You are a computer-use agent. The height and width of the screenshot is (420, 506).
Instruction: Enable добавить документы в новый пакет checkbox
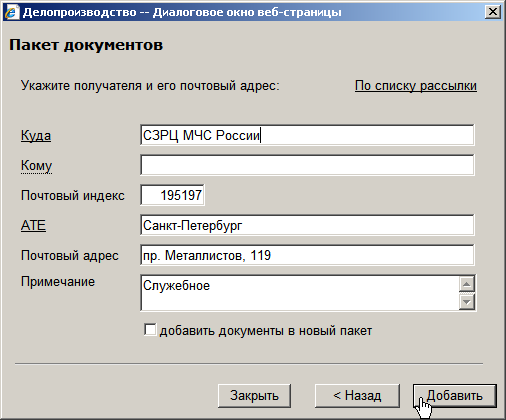coord(150,330)
